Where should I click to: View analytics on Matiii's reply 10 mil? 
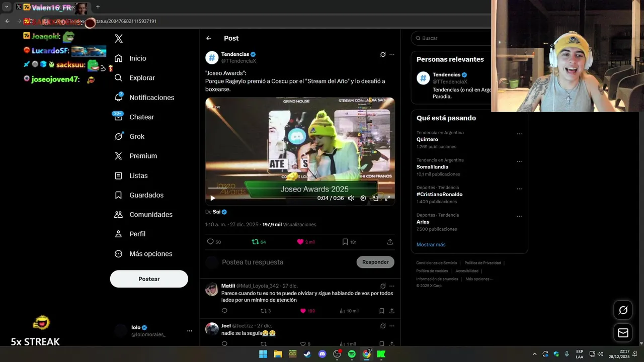pos(349,311)
